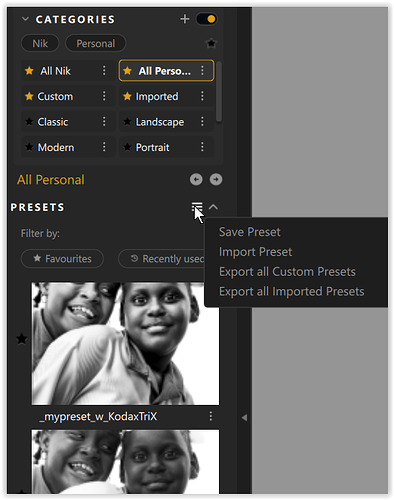Open options menu for Custom category
Viewport: 394px width, 500px height.
tap(104, 96)
